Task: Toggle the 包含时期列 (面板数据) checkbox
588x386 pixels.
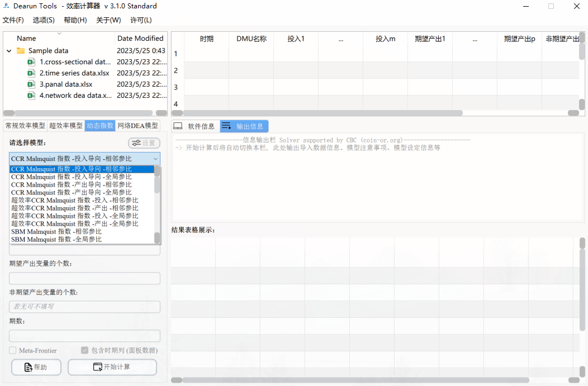Action: 84,350
